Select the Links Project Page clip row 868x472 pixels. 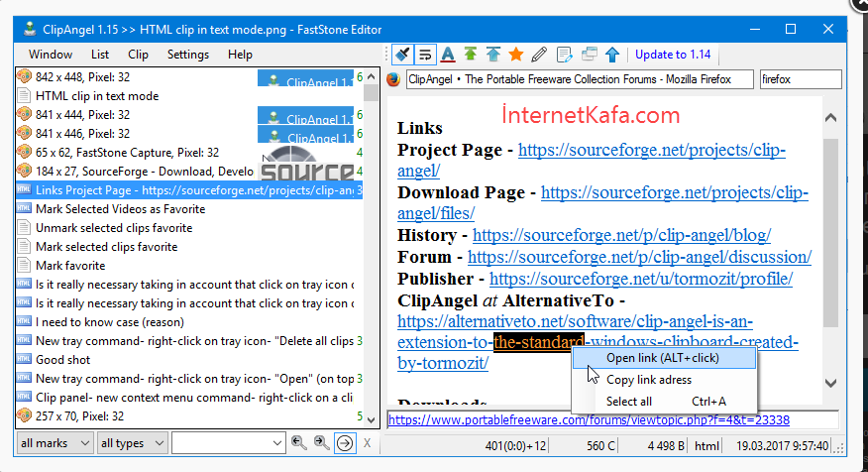pos(189,190)
